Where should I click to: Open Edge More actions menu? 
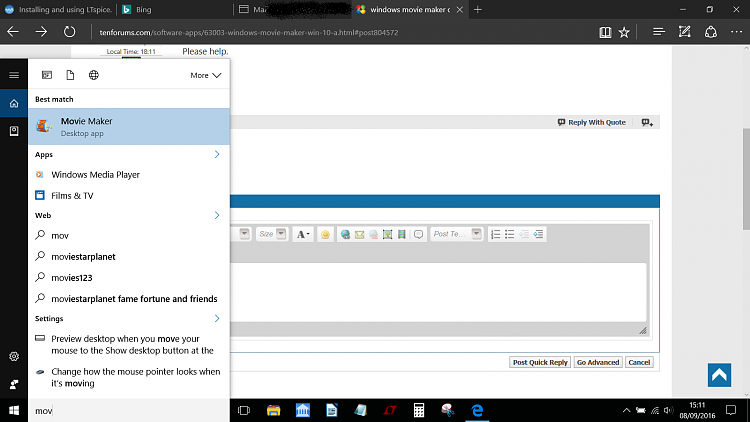point(737,32)
